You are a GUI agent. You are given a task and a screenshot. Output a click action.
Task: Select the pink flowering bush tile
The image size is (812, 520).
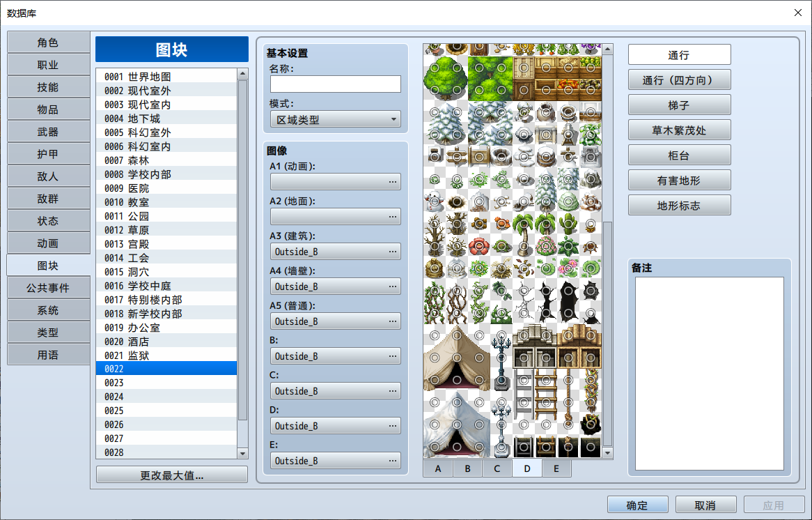pos(546,246)
